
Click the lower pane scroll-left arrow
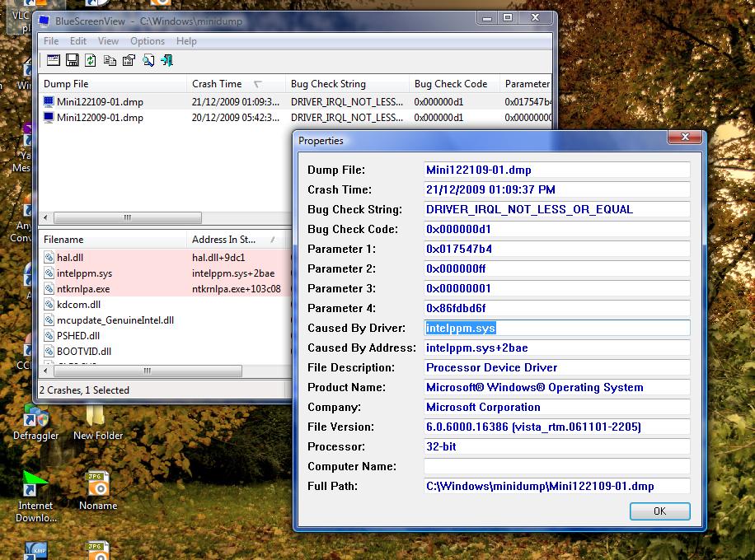point(45,371)
